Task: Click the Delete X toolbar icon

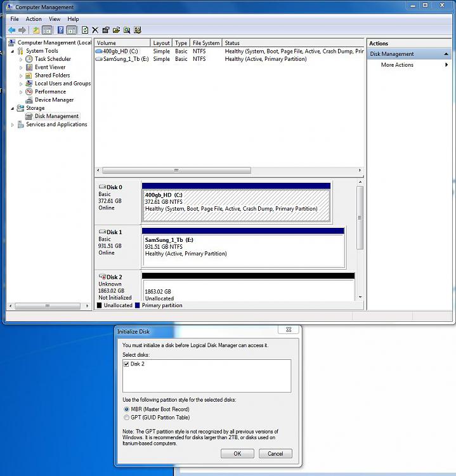Action: tap(95, 30)
